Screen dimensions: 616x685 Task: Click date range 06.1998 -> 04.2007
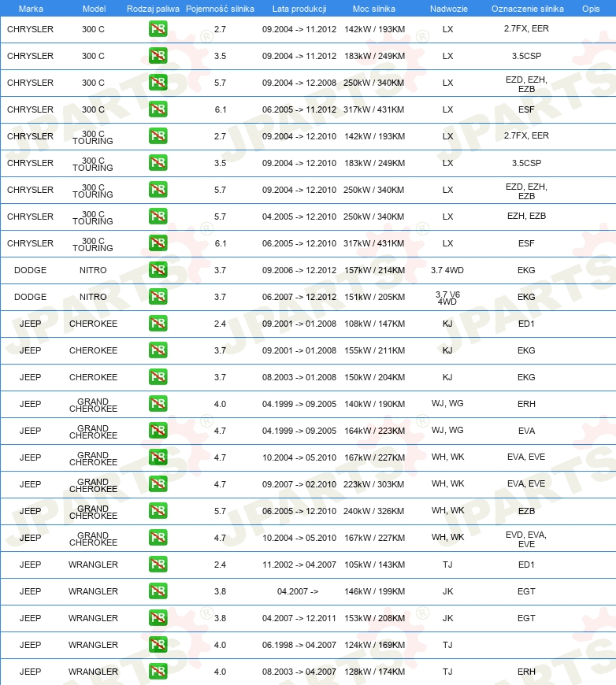point(299,646)
